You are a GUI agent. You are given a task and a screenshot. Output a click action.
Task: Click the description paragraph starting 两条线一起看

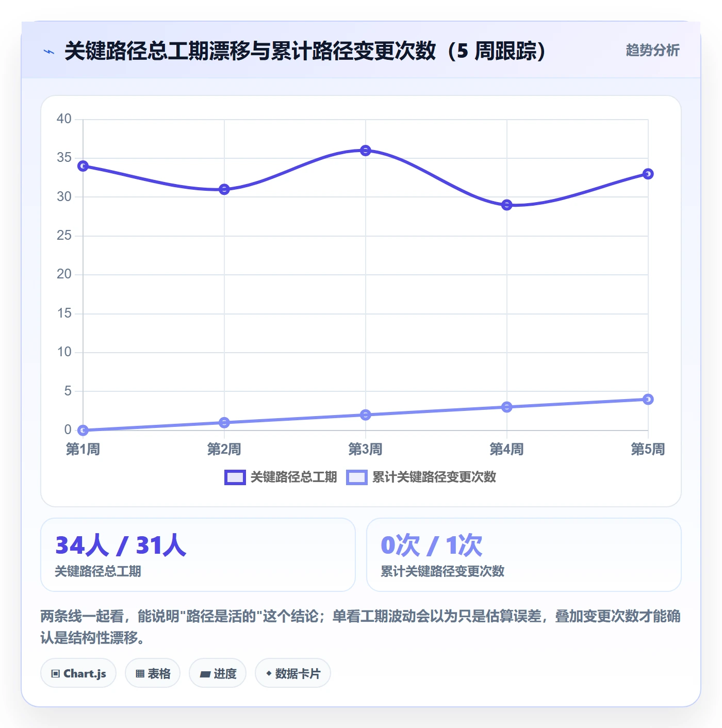coord(360,627)
